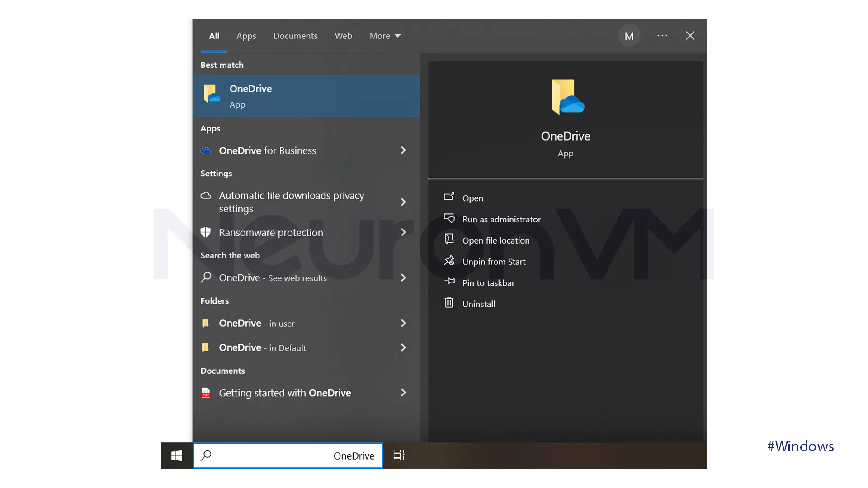Expand the OneDrive web search result

(x=404, y=277)
